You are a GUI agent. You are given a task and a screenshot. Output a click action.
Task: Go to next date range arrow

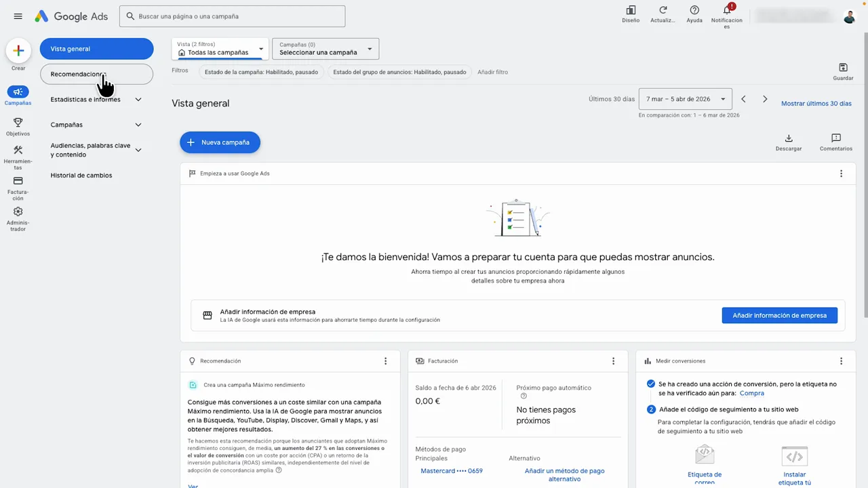[765, 100]
